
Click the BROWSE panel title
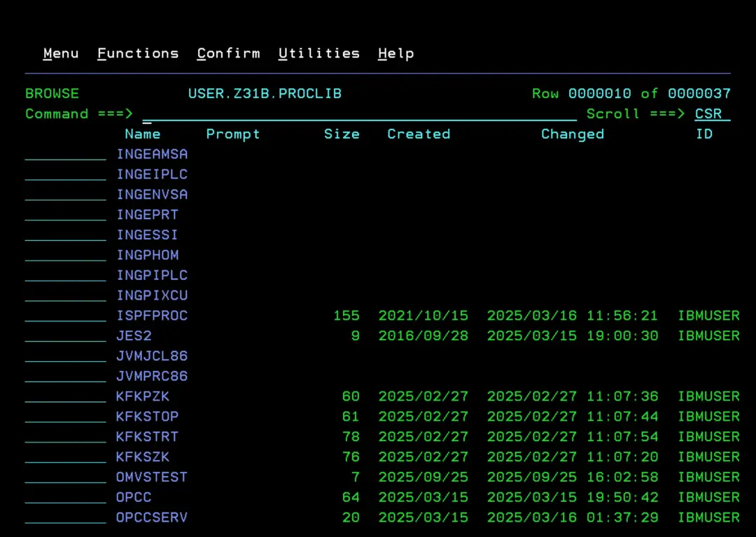click(52, 94)
